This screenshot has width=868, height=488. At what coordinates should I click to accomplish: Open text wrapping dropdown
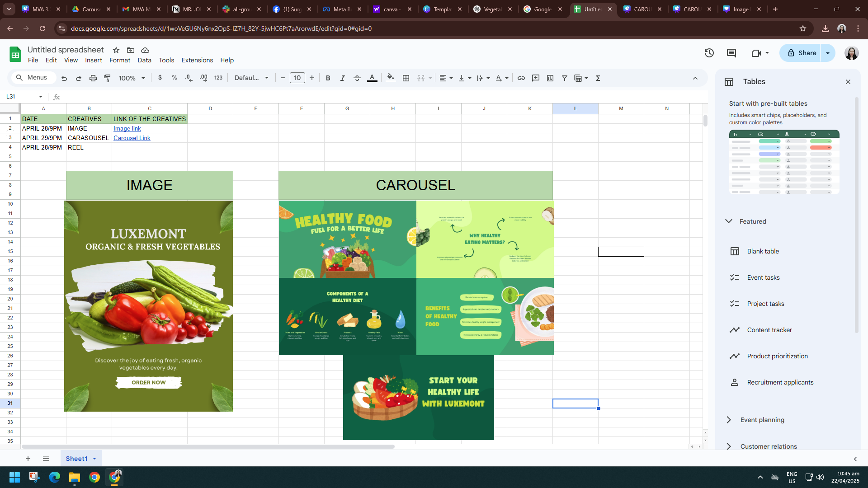click(x=483, y=78)
